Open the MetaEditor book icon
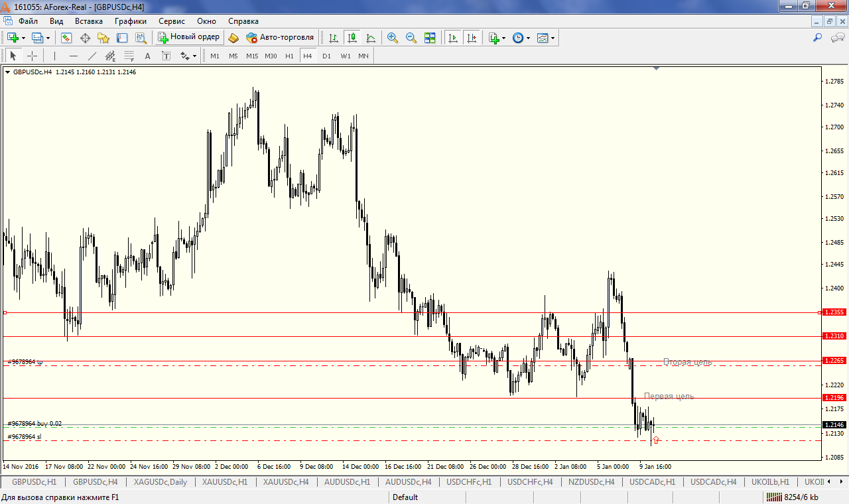849x504 pixels. (x=233, y=38)
